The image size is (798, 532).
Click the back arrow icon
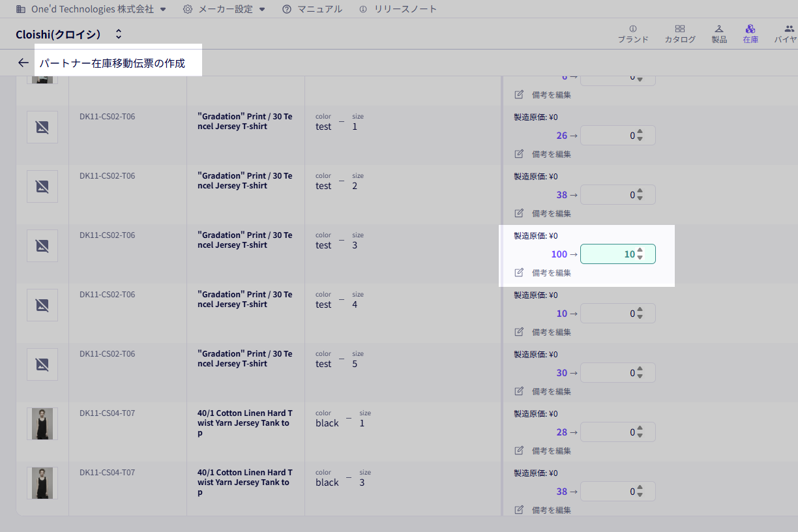point(23,63)
